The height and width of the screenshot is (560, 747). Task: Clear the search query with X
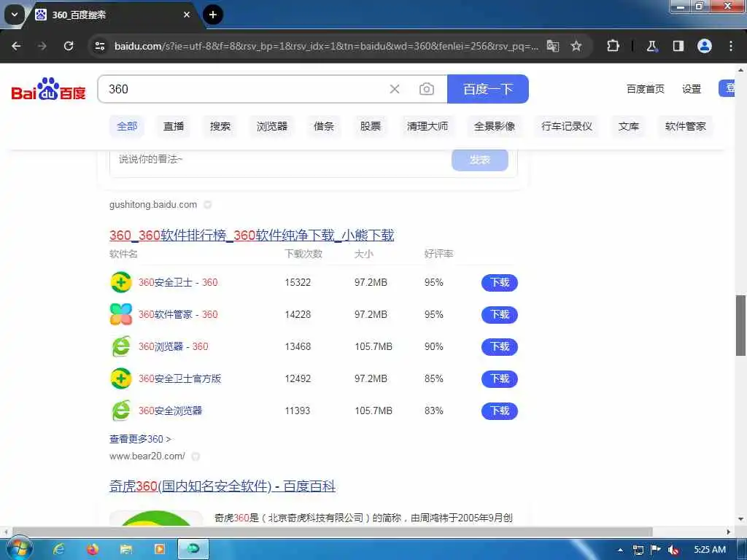[x=395, y=89]
